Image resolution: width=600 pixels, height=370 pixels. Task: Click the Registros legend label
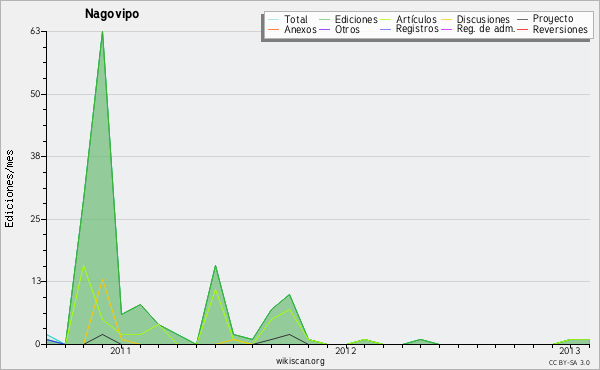click(417, 29)
